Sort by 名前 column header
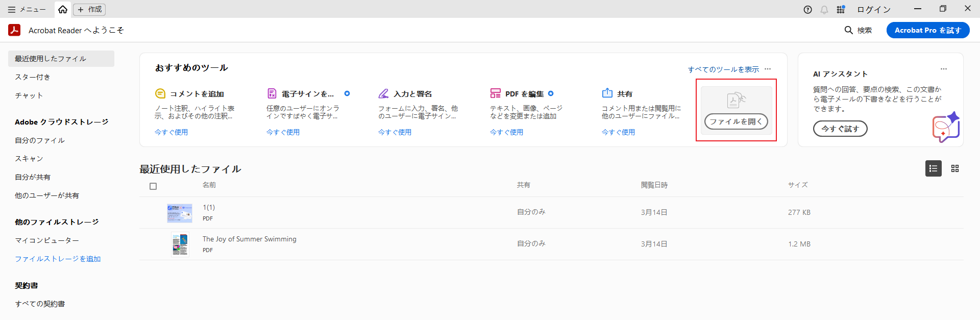 [209, 185]
